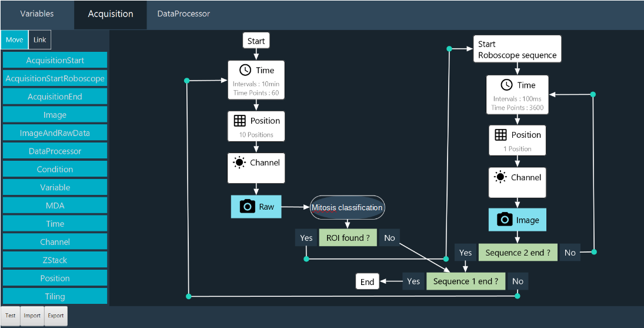Select Image block in palette
644x328 pixels.
click(x=55, y=115)
